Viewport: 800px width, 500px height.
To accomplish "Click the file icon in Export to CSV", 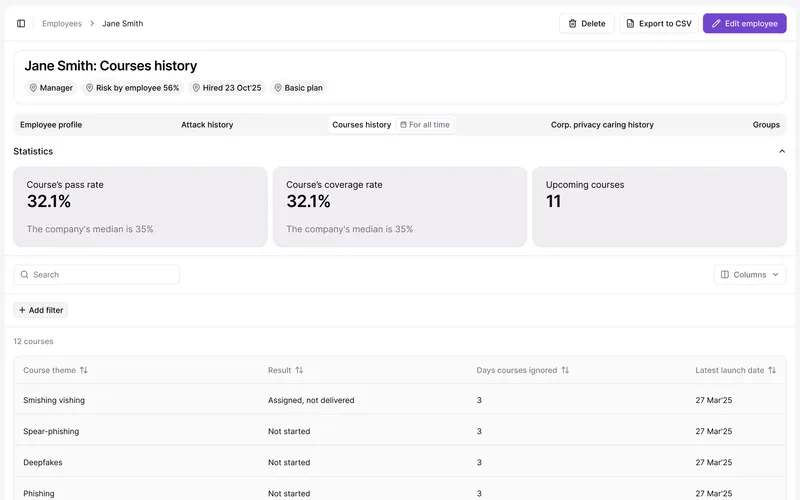I will 630,23.
